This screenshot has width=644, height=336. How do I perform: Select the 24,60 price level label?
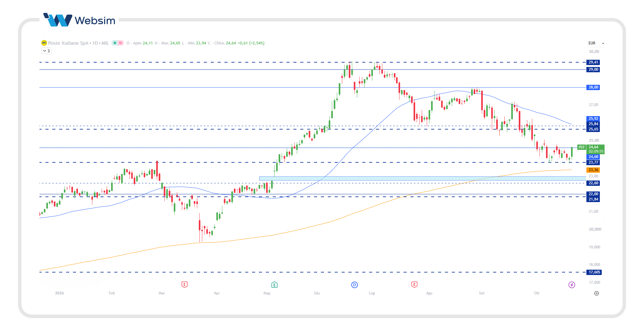point(593,157)
